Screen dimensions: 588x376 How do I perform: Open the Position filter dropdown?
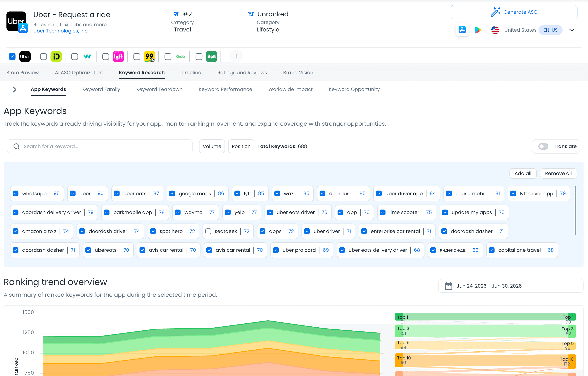(x=241, y=146)
